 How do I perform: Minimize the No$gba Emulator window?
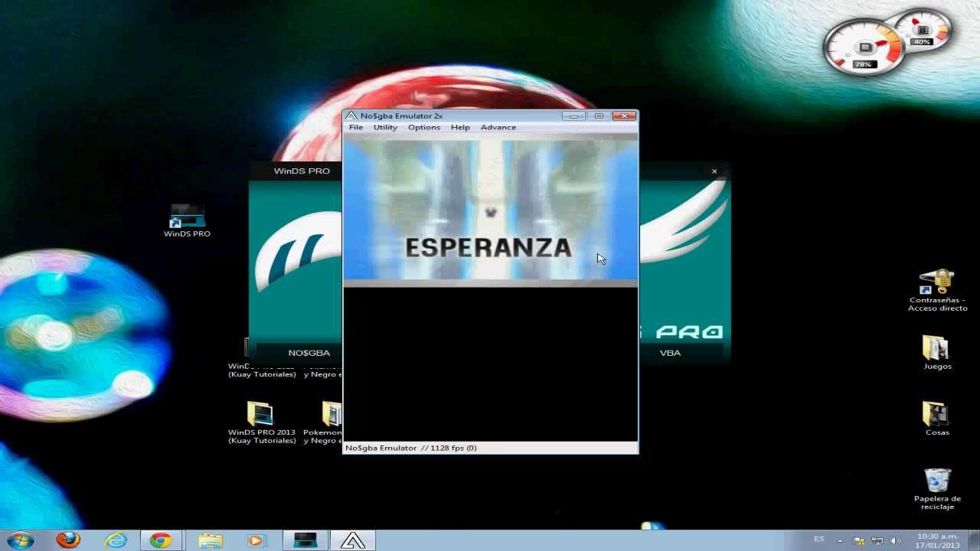(573, 116)
